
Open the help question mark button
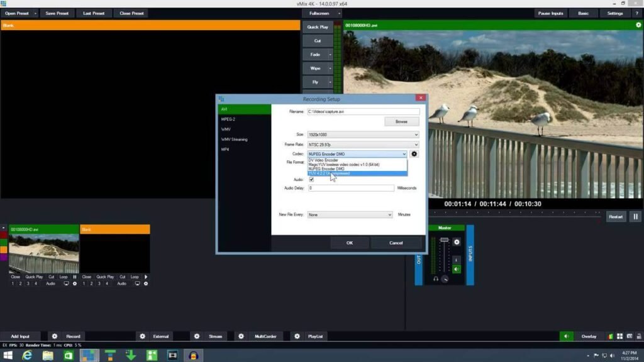click(637, 13)
